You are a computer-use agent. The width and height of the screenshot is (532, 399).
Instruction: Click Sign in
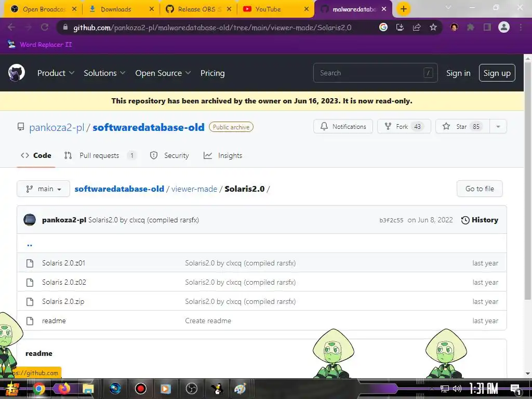tap(458, 73)
